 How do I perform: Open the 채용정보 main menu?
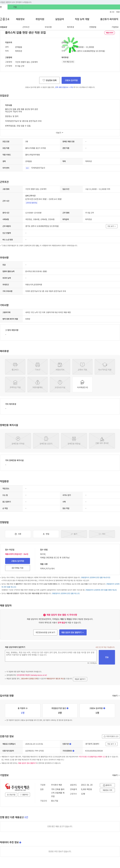[20, 19]
